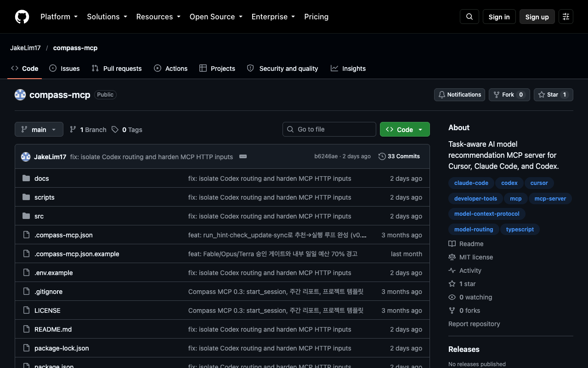The width and height of the screenshot is (588, 368).
Task: Click the folder icon for scripts
Action: tap(26, 197)
